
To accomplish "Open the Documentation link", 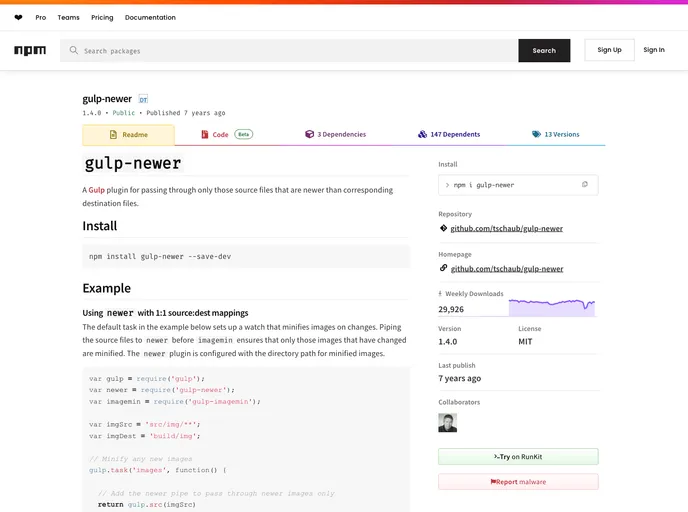I will click(150, 18).
